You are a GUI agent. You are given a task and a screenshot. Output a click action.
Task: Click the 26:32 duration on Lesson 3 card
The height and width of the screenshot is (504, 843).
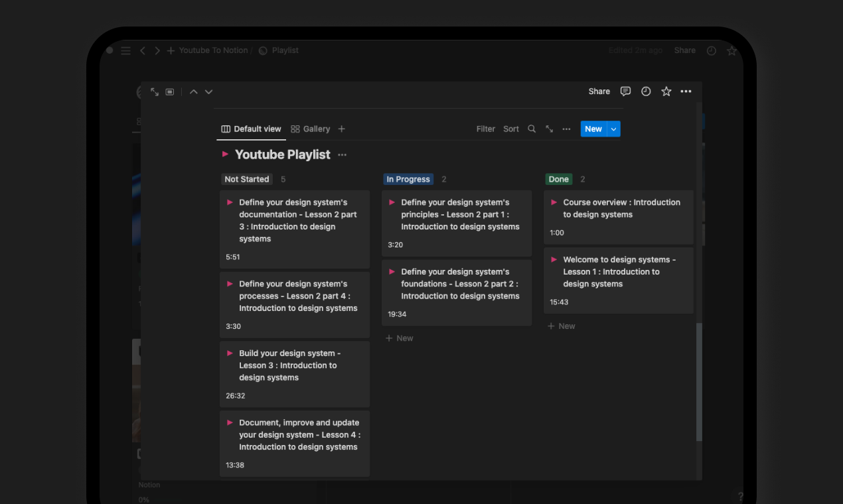(x=236, y=396)
